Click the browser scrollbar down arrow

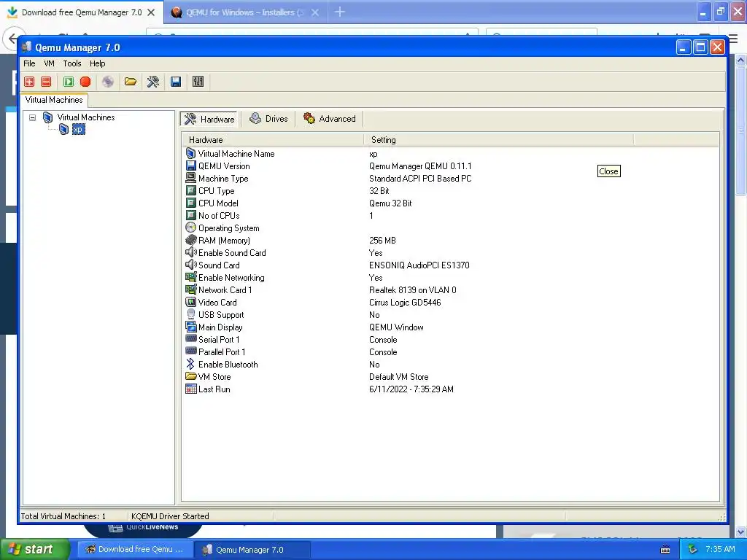(740, 532)
